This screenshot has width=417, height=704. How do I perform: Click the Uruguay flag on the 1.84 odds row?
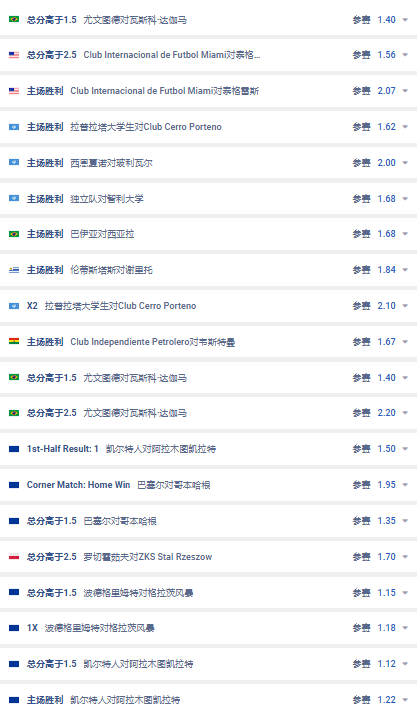tap(14, 270)
